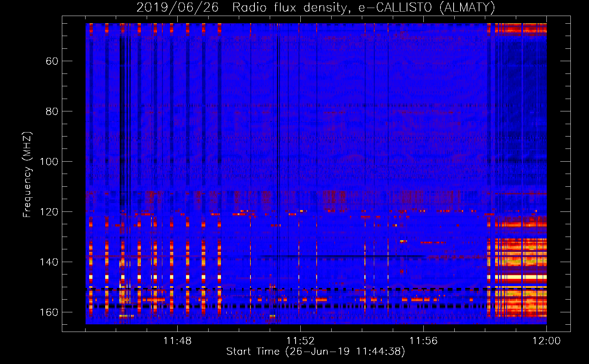Click the 'Frequency (MHZ)' y-axis label
This screenshot has height=364, width=589.
(27, 174)
